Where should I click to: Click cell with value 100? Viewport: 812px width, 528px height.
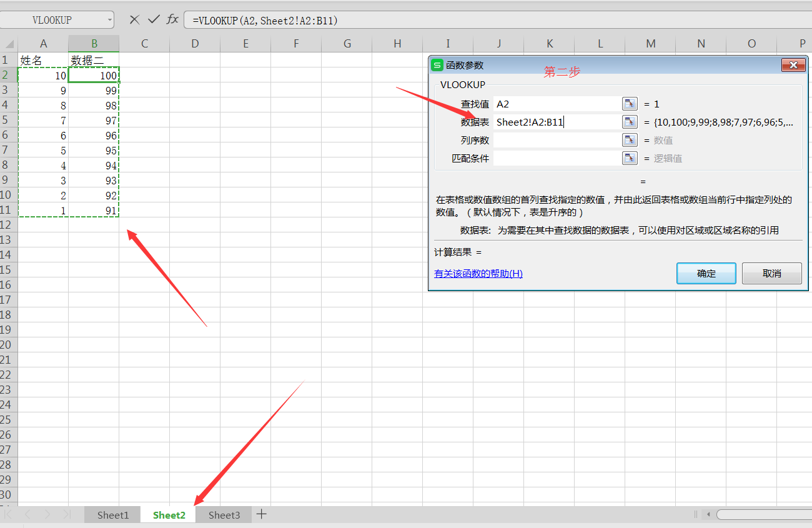click(94, 75)
